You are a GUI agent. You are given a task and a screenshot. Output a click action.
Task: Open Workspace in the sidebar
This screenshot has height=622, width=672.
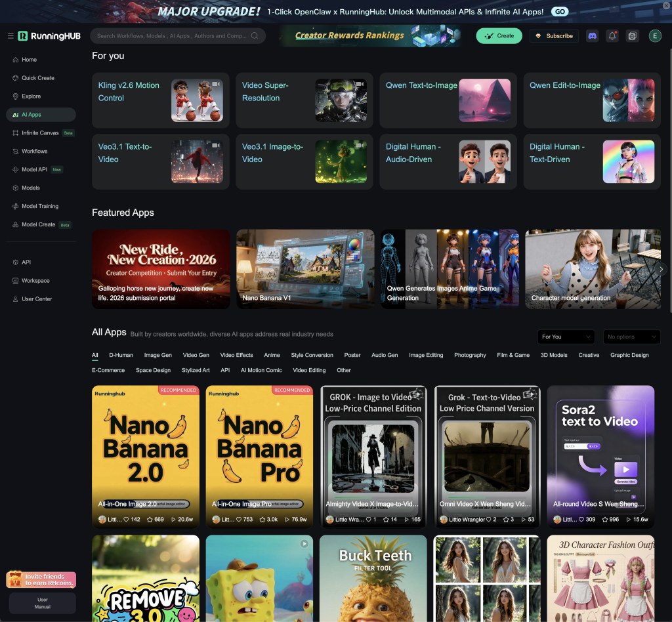tap(41, 281)
